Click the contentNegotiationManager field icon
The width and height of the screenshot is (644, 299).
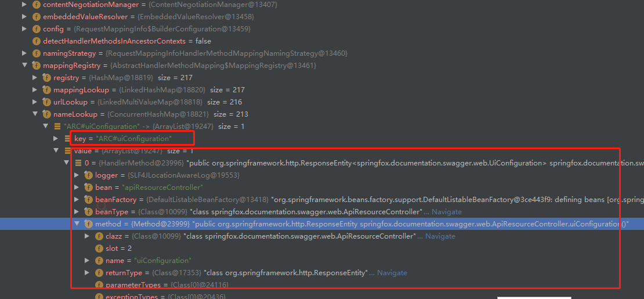[37, 5]
